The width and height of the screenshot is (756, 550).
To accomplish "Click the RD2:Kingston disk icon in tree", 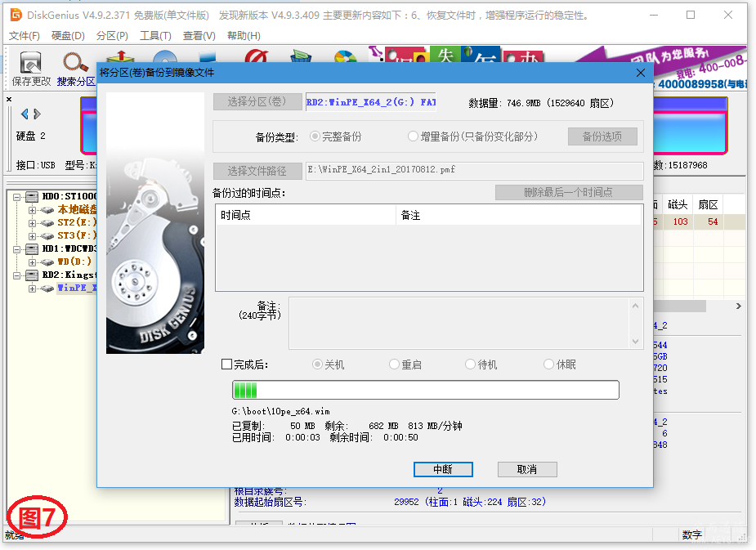I will tap(32, 275).
